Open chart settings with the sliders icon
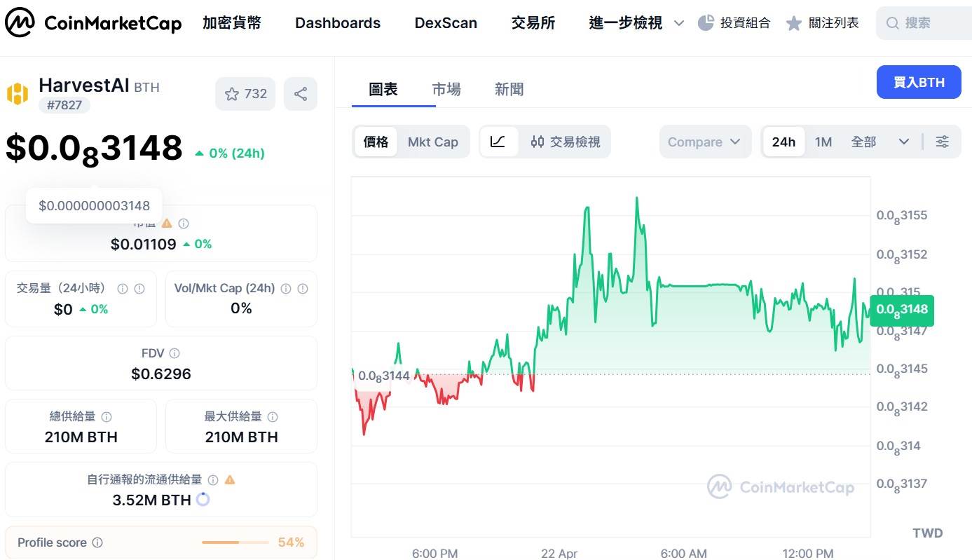The image size is (972, 560). tap(942, 141)
